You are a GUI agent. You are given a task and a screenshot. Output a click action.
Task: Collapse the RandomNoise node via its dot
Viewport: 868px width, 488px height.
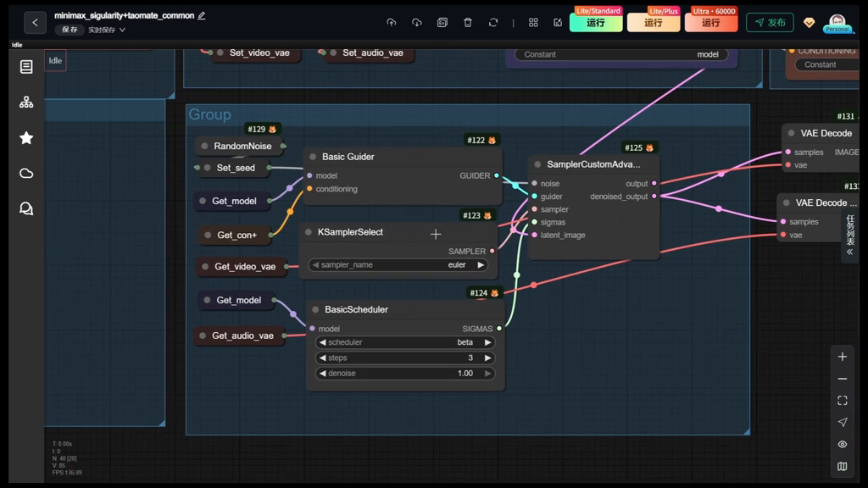pyautogui.click(x=205, y=146)
